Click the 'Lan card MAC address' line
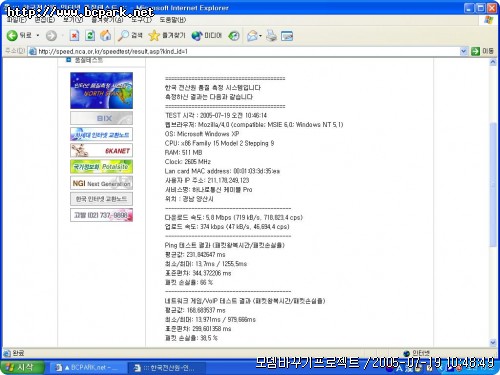Image resolution: width=500 pixels, height=375 pixels. [222, 171]
